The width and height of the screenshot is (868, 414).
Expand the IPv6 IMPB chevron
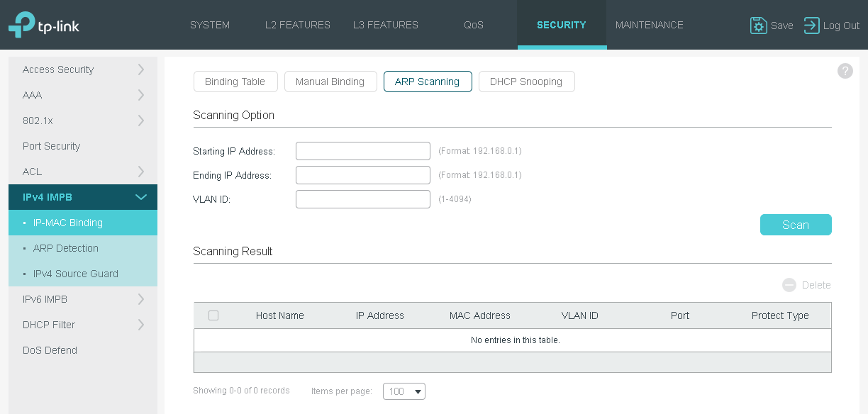tap(140, 299)
